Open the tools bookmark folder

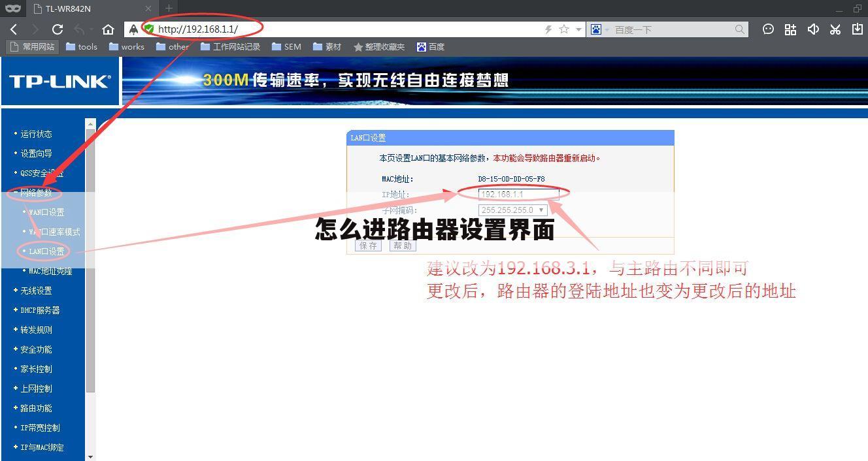(82, 47)
